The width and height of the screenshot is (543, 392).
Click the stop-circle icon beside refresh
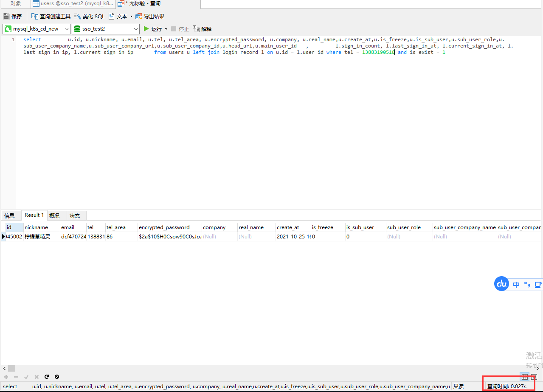[57, 377]
